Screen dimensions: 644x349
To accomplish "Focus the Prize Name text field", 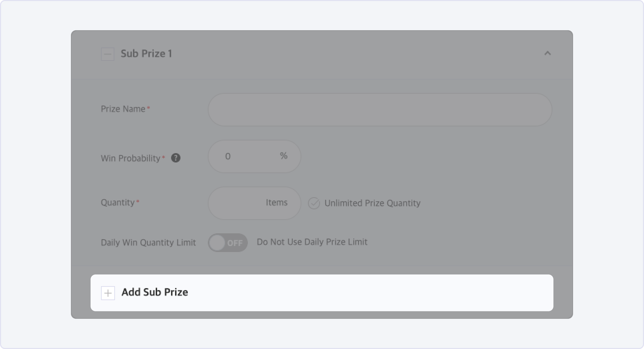I will tap(380, 110).
